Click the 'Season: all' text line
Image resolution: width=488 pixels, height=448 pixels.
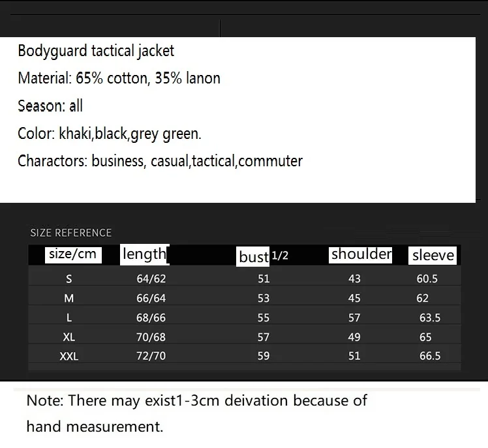50,106
